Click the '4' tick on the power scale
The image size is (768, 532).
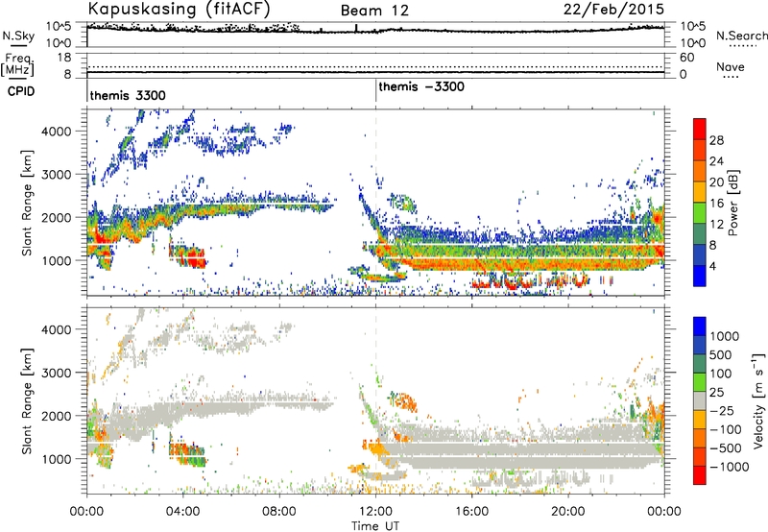[712, 266]
